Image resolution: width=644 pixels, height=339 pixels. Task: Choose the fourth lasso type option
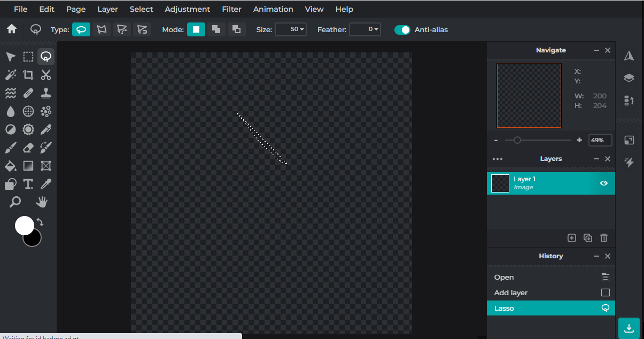(142, 29)
